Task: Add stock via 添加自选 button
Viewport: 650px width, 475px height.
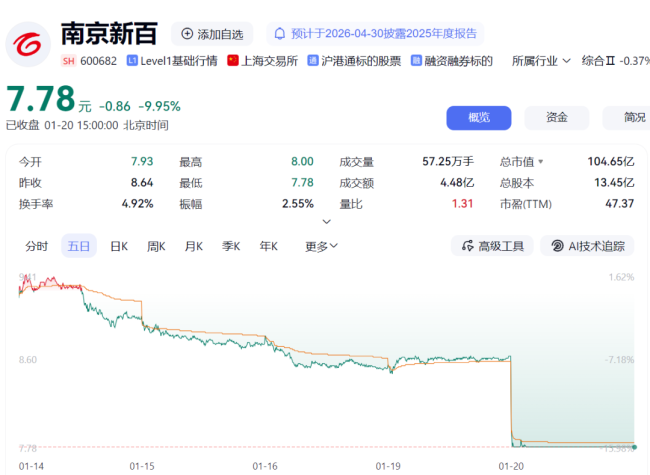Action: 212,34
